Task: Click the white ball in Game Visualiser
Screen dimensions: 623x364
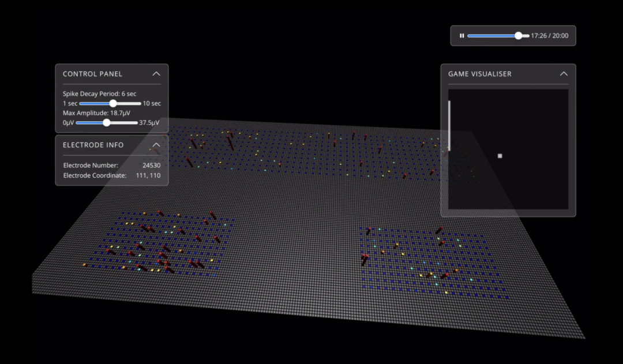Action: click(x=500, y=156)
